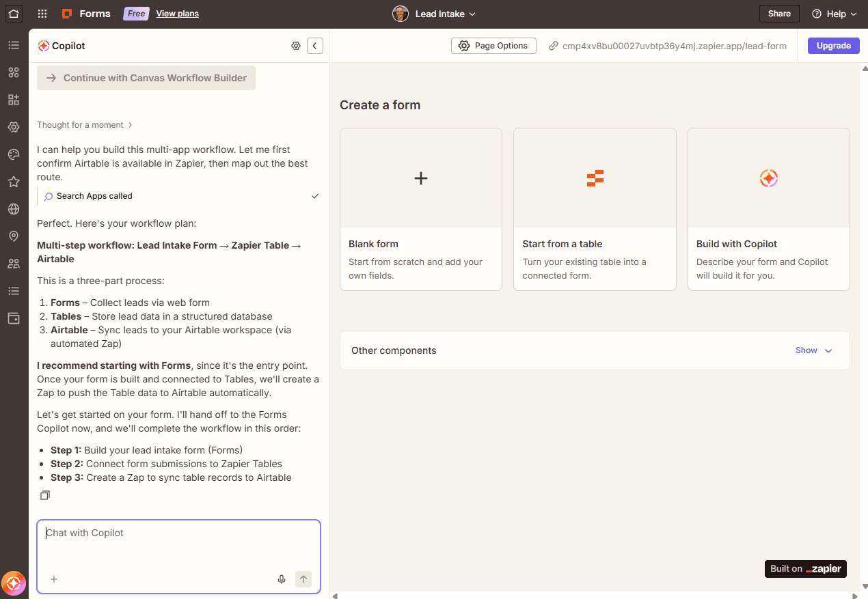This screenshot has height=599, width=868.
Task: Click the round Copilot launcher at the sidebar bottom
Action: point(14,583)
